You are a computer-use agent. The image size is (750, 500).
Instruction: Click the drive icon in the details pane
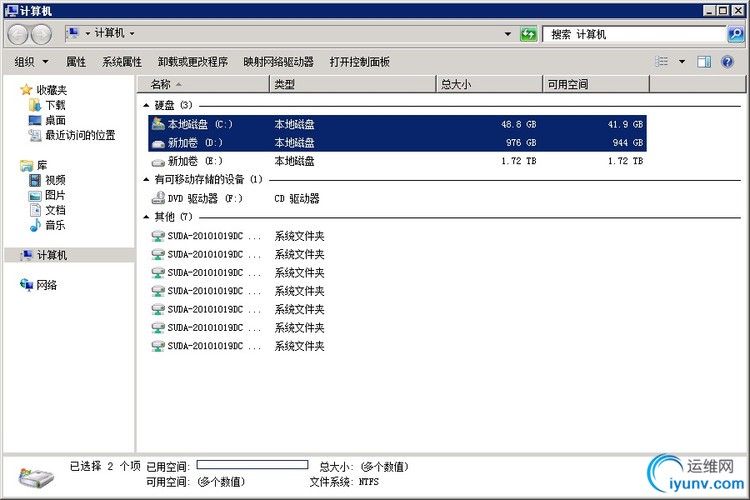(x=36, y=478)
